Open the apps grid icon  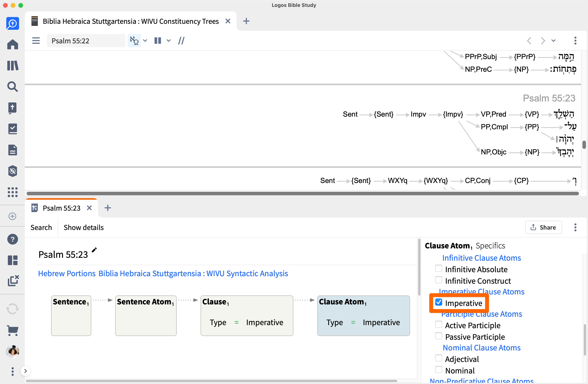pos(13,192)
